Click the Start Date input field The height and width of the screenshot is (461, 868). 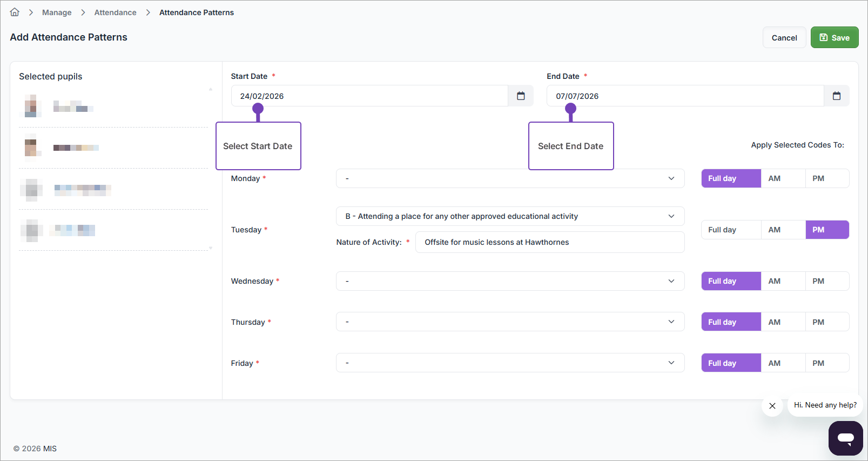(x=369, y=96)
